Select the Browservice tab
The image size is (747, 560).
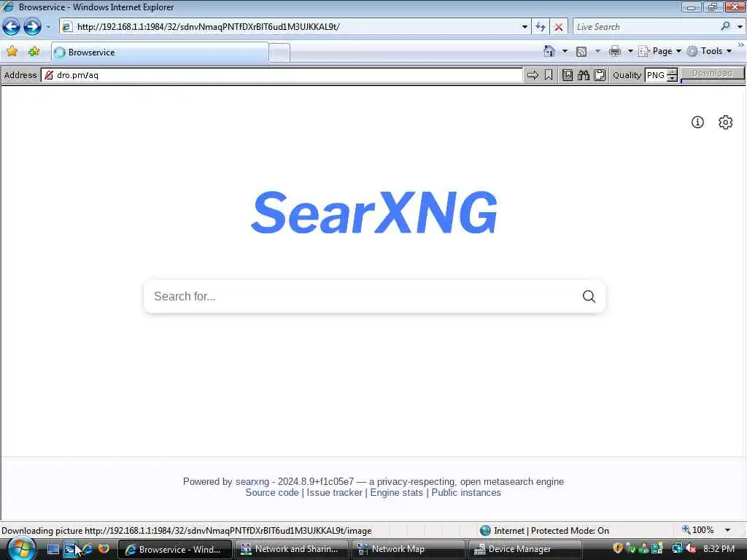160,52
